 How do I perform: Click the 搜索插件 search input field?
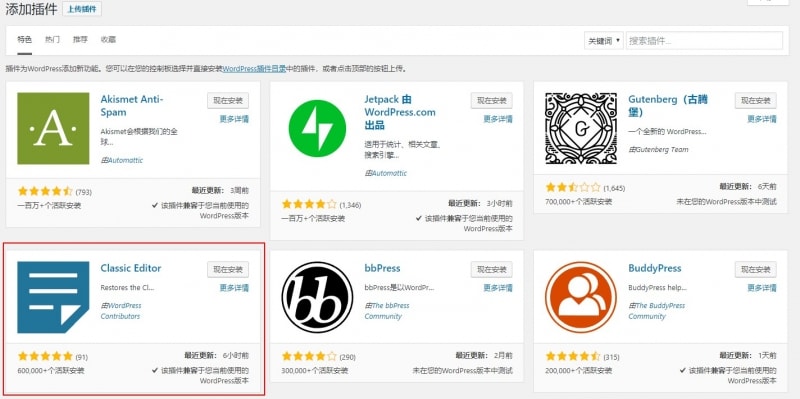704,41
